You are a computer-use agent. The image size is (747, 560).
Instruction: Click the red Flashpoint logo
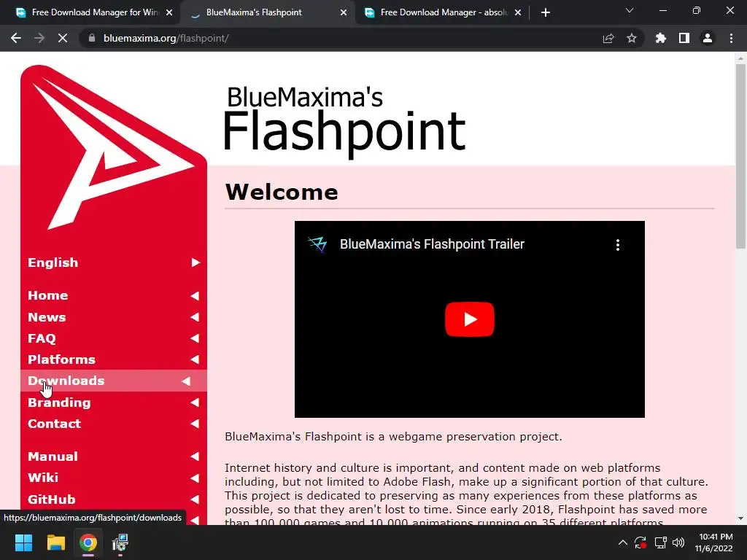(113, 147)
